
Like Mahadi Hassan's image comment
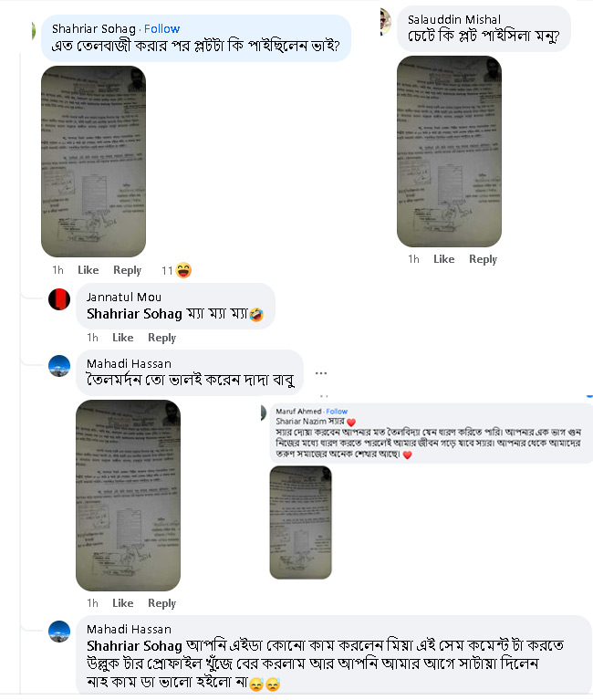(122, 603)
